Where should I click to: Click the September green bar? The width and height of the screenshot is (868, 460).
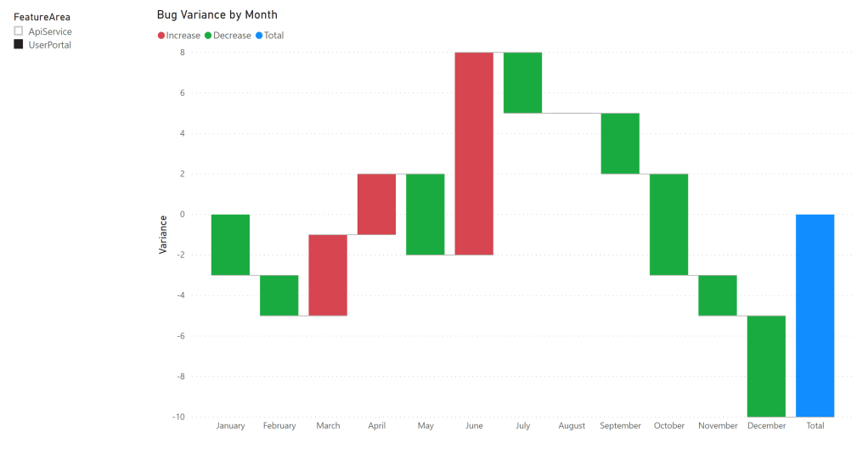620,143
